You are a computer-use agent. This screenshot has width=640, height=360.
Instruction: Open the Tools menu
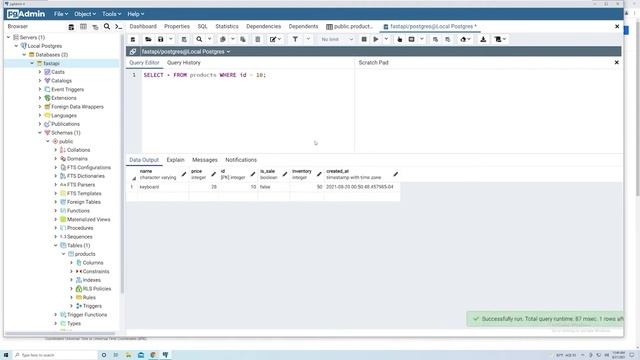(x=111, y=14)
